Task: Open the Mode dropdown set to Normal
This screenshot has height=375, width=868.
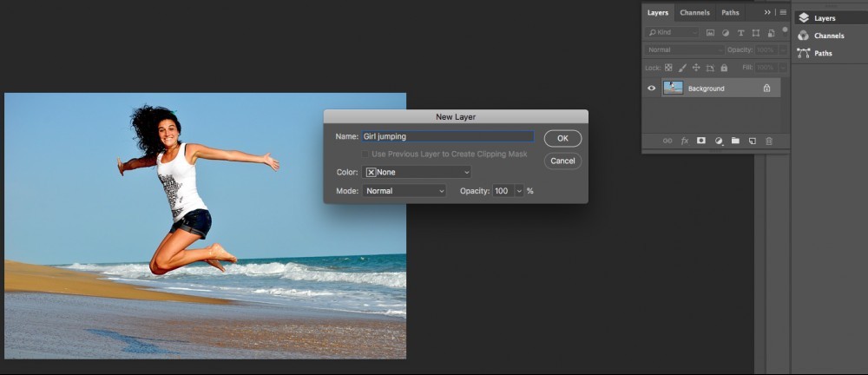Action: point(404,190)
